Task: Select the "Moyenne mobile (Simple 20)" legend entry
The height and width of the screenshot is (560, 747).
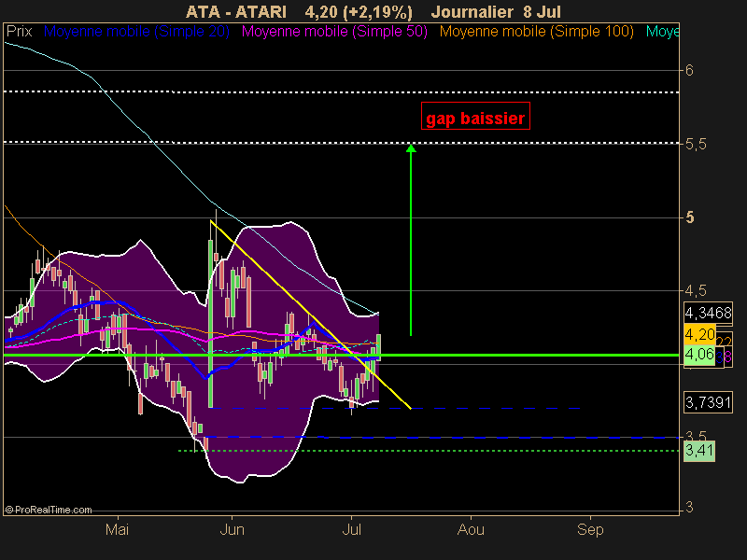Action: pyautogui.click(x=136, y=32)
